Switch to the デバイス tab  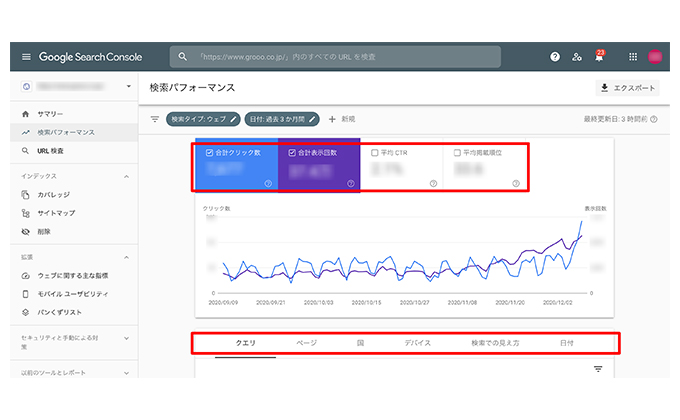coord(417,343)
